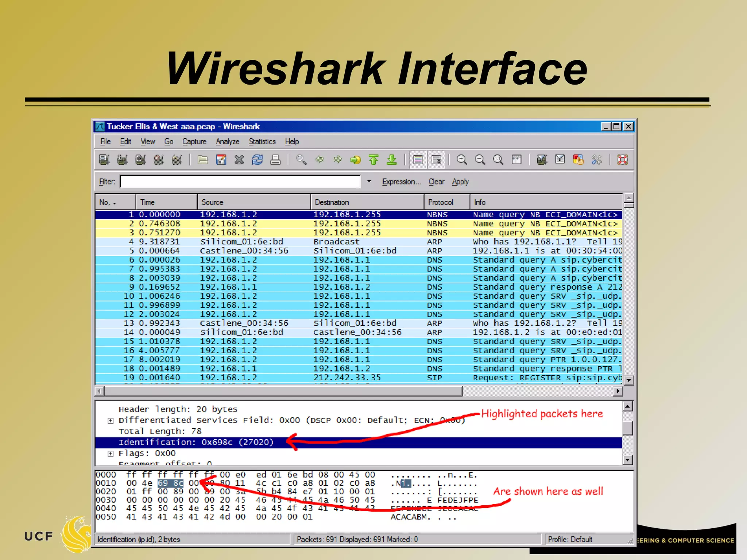Click details pane vertical scrollbar thumb
The image size is (747, 560).
pyautogui.click(x=627, y=428)
